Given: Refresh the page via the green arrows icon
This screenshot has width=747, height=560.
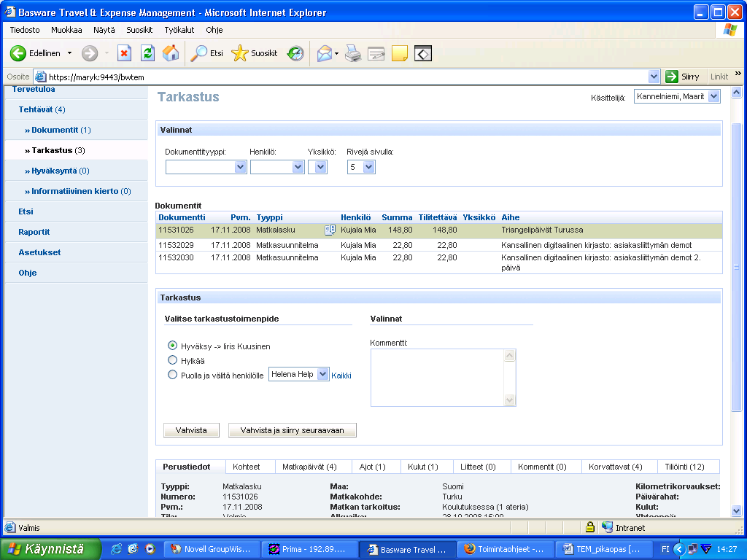Looking at the screenshot, I should [147, 53].
